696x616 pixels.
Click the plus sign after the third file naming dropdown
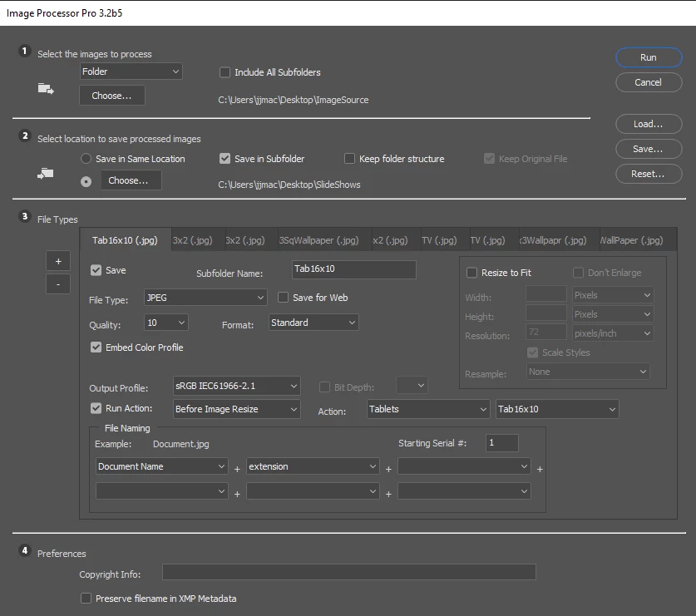[540, 469]
